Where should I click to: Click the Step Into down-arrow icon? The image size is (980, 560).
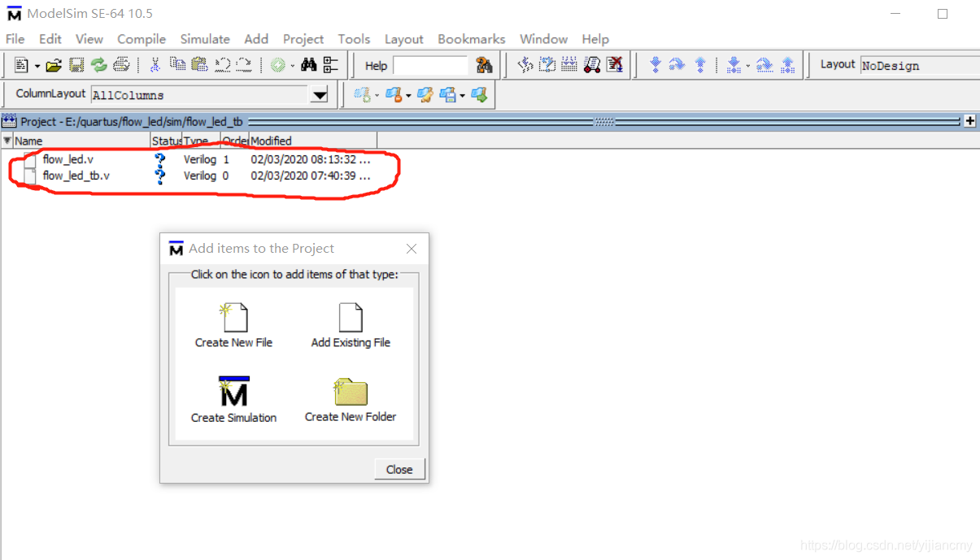(656, 65)
